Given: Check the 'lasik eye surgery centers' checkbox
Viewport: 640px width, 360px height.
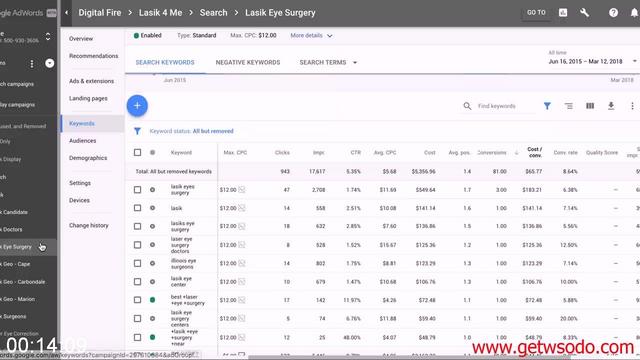Looking at the screenshot, I should [138, 318].
